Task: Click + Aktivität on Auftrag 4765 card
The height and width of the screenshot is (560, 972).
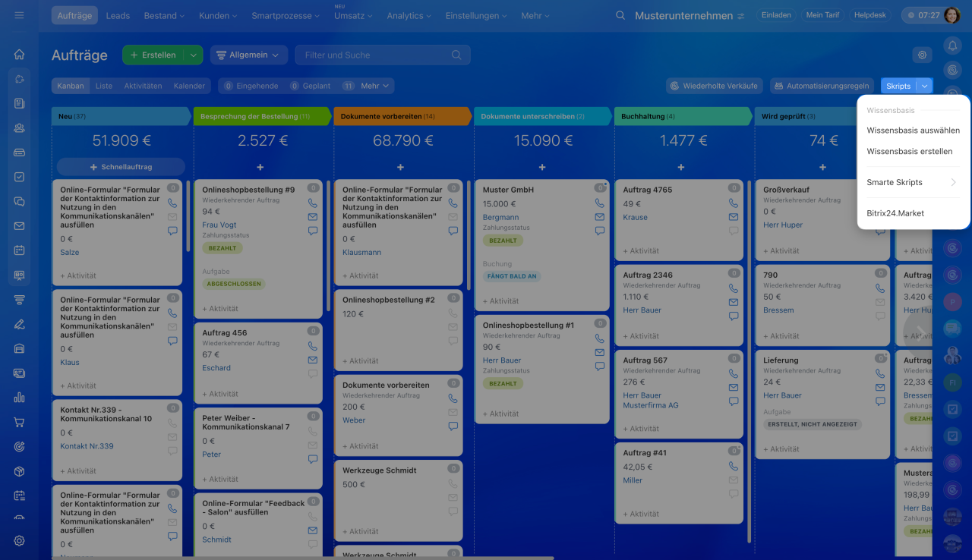Action: click(641, 250)
